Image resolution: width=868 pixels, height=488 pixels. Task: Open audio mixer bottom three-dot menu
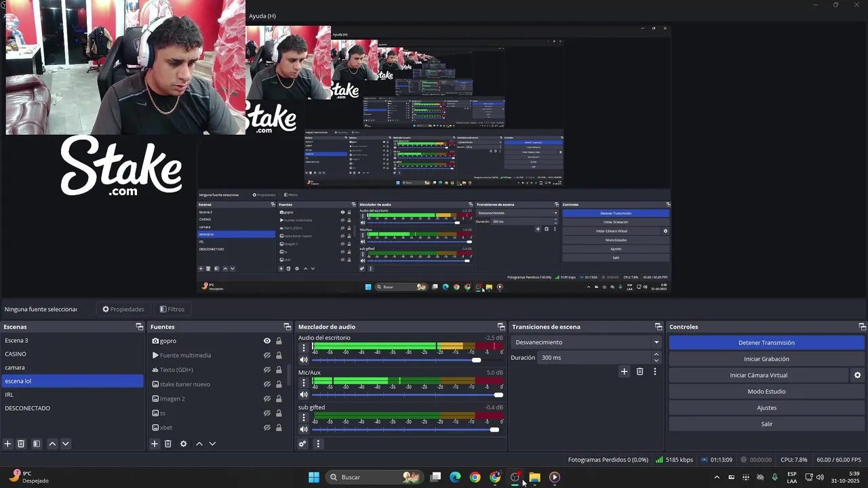pyautogui.click(x=318, y=444)
